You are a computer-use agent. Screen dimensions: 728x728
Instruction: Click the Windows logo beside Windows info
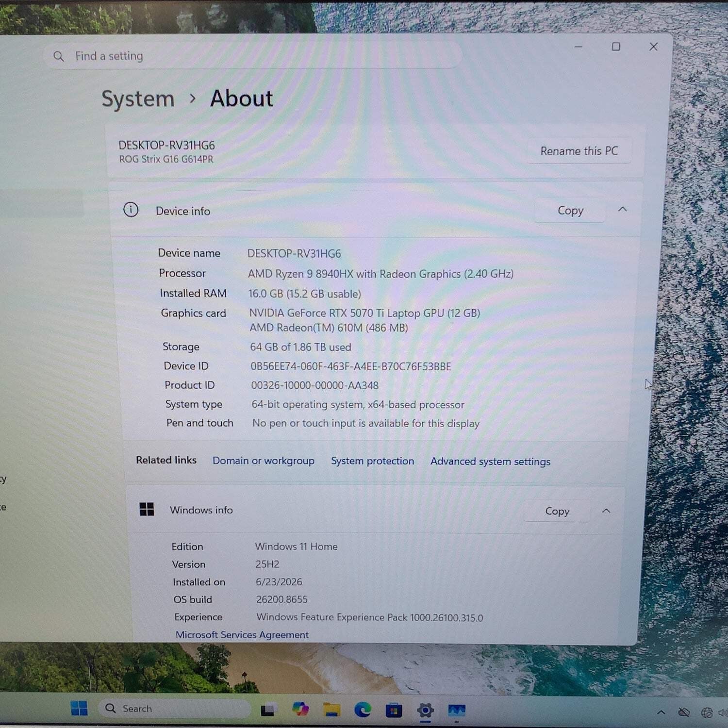[147, 509]
